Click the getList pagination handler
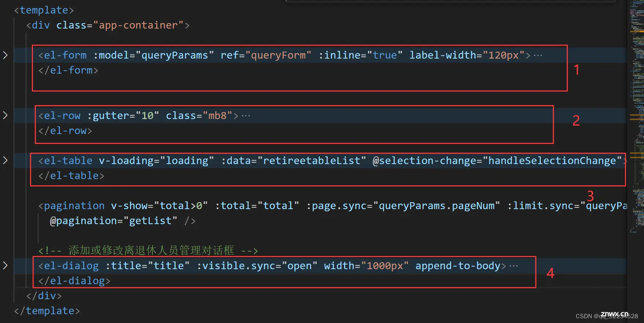644x323 pixels. coord(150,221)
